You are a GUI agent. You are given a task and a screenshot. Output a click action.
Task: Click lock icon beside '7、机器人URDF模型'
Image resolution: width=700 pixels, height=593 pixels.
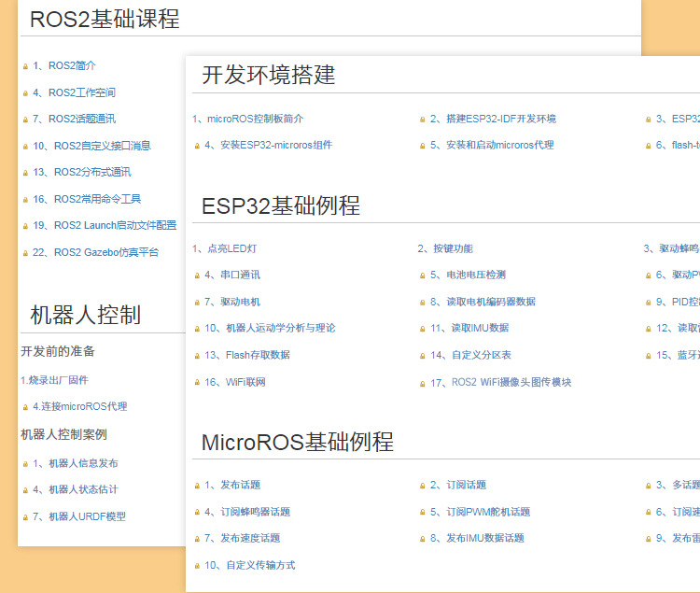click(x=25, y=517)
